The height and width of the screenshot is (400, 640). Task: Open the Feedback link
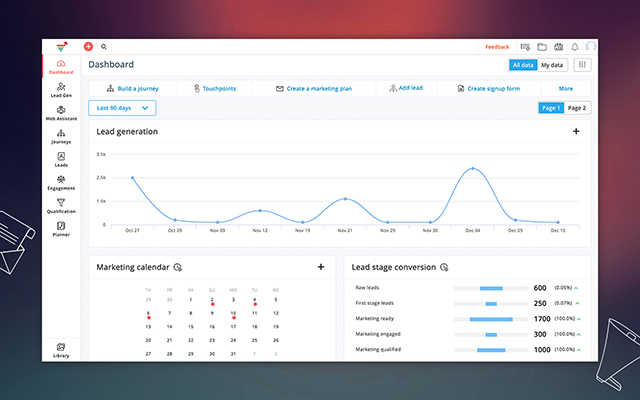tap(497, 47)
